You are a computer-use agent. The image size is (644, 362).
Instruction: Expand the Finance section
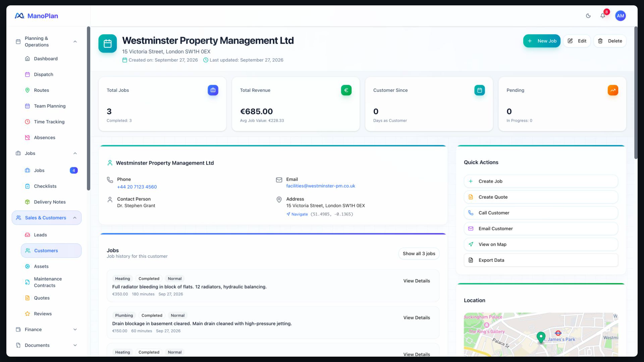click(75, 329)
